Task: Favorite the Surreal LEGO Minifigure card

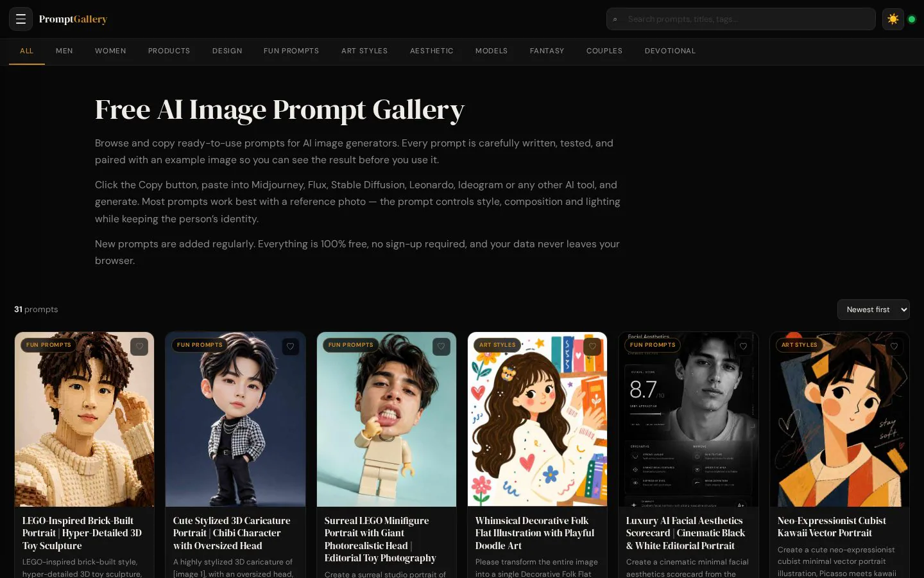Action: click(441, 347)
